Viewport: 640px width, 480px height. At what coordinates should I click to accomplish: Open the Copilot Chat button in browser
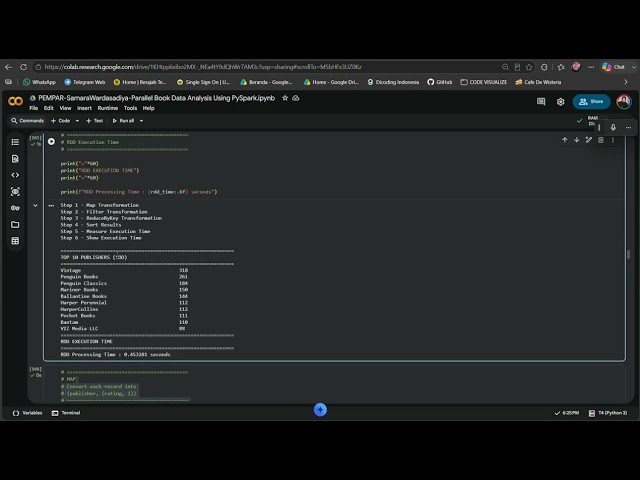click(613, 67)
